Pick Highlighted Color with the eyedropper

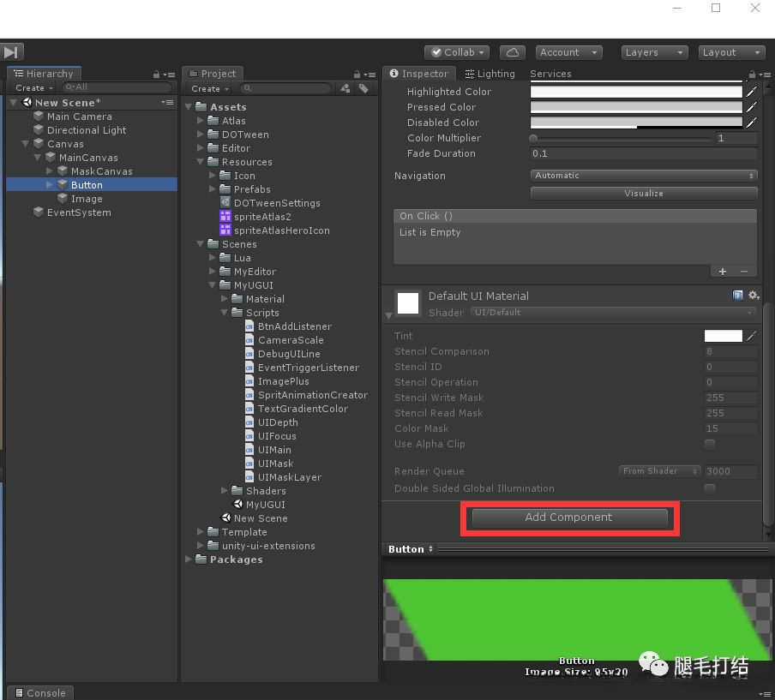coord(752,92)
